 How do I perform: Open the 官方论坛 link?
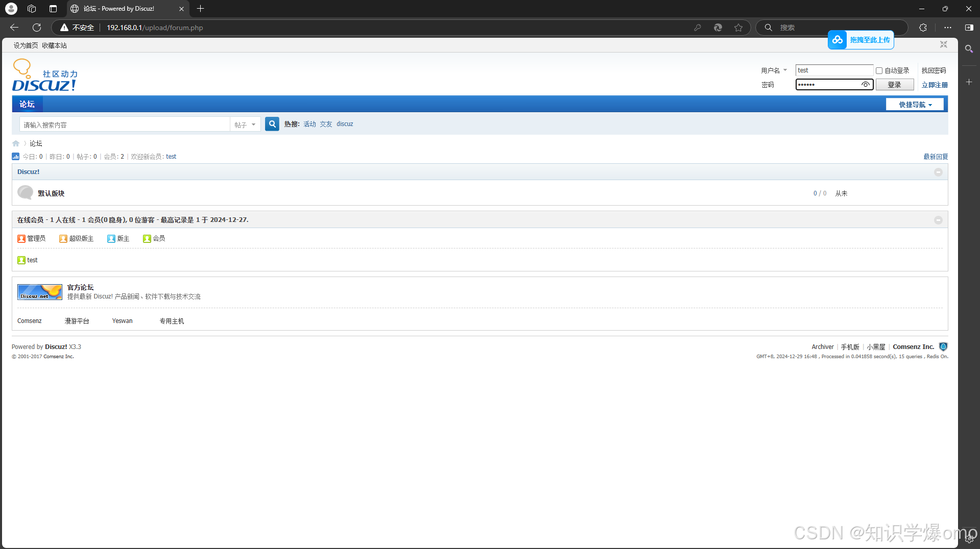tap(80, 287)
